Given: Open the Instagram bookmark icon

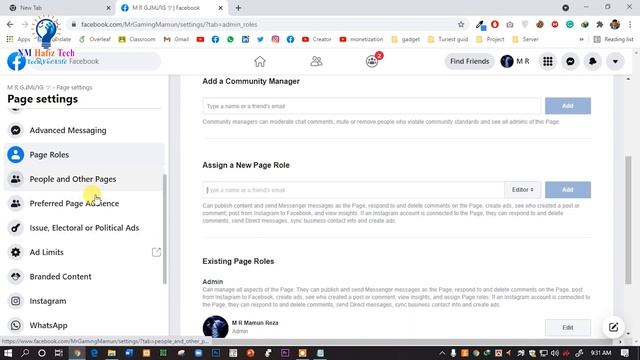Looking at the screenshot, I should (275, 39).
